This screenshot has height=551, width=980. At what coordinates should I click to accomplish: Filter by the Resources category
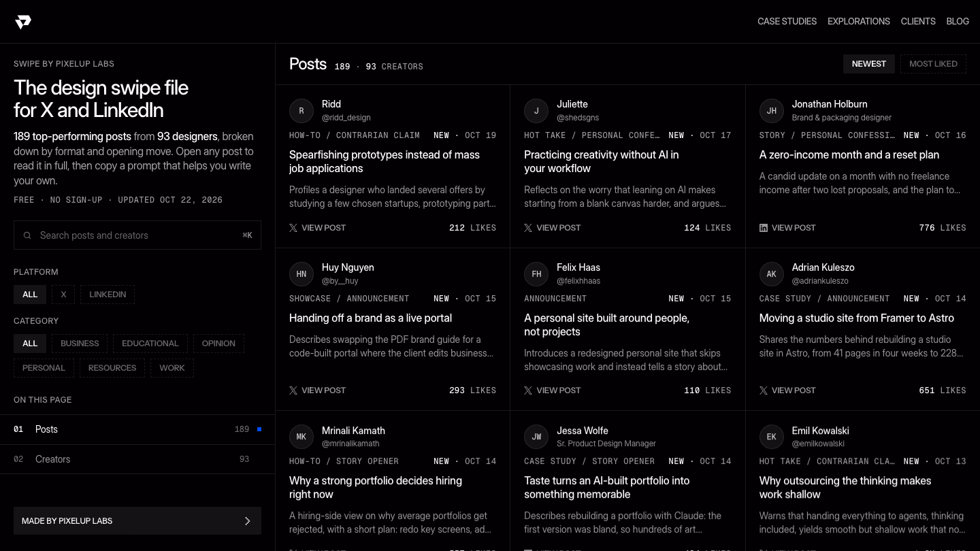pos(112,368)
